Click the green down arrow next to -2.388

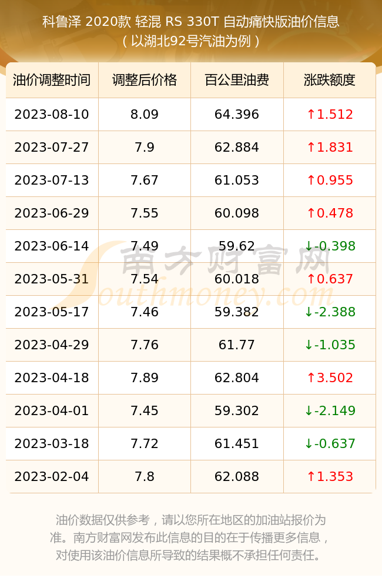(309, 312)
